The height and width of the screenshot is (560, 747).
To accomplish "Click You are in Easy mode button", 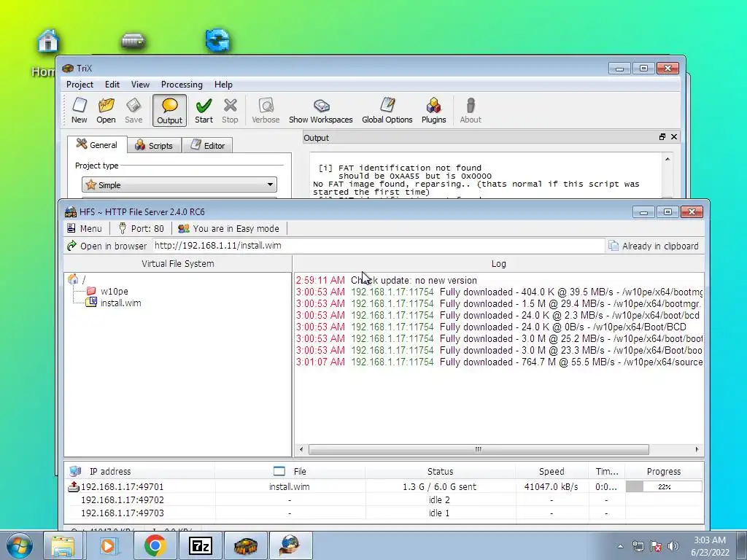I will pos(228,228).
